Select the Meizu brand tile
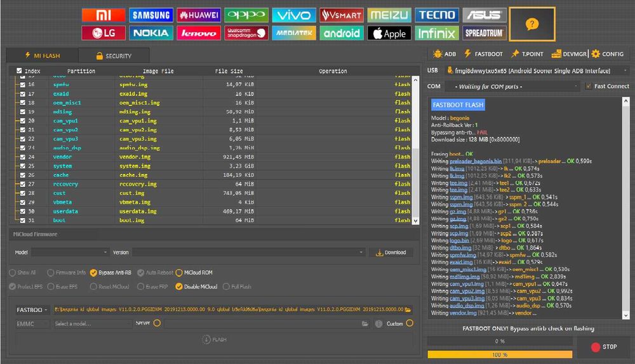Image resolution: width=635 pixels, height=364 pixels. tap(389, 15)
